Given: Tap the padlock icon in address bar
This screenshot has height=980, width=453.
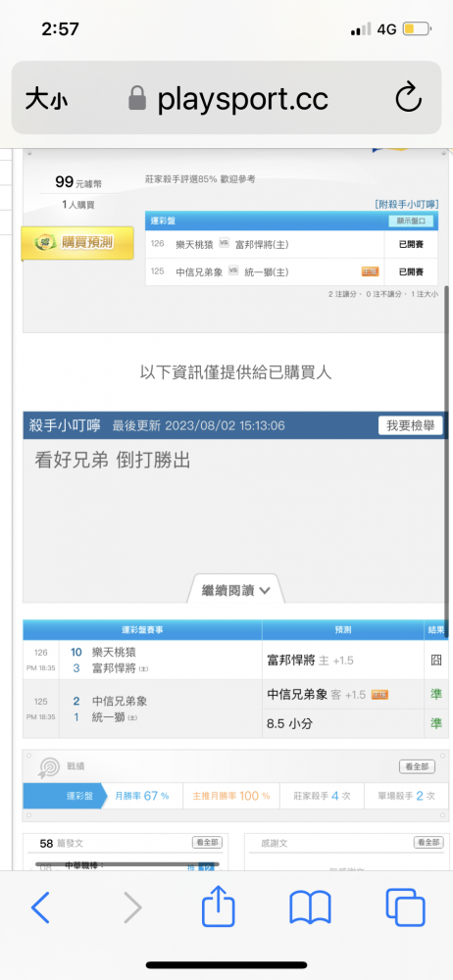Looking at the screenshot, I should pos(137,99).
